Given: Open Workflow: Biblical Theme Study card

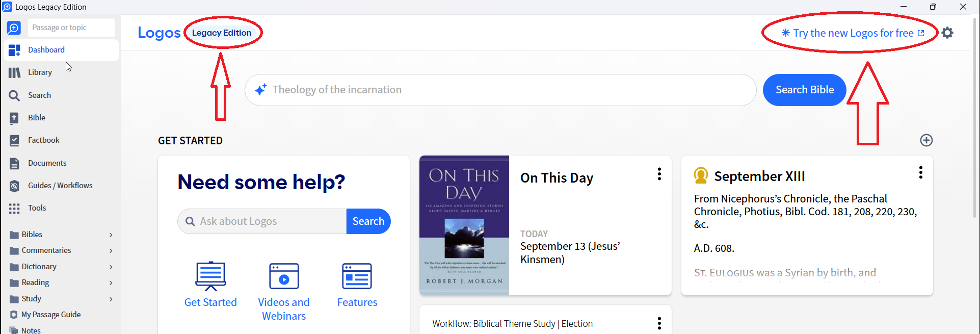Looking at the screenshot, I should pyautogui.click(x=512, y=324).
